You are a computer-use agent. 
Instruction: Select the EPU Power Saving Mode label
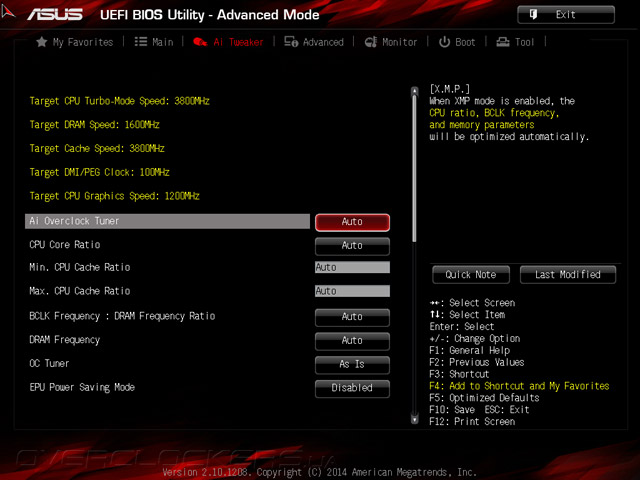click(x=82, y=387)
